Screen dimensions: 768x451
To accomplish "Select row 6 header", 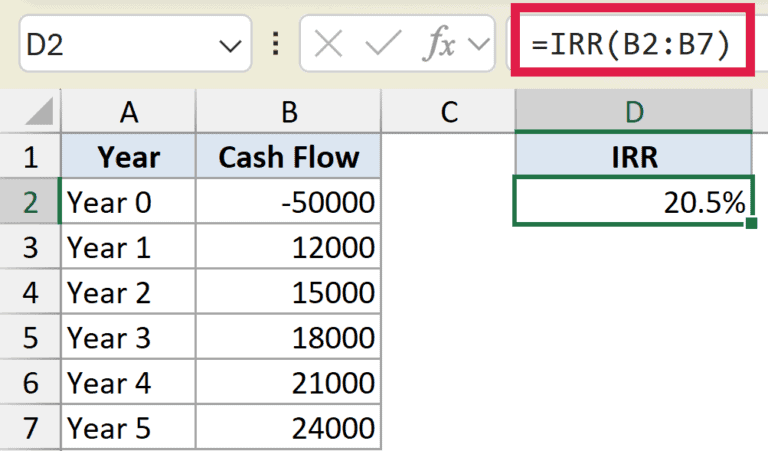I will click(x=30, y=382).
